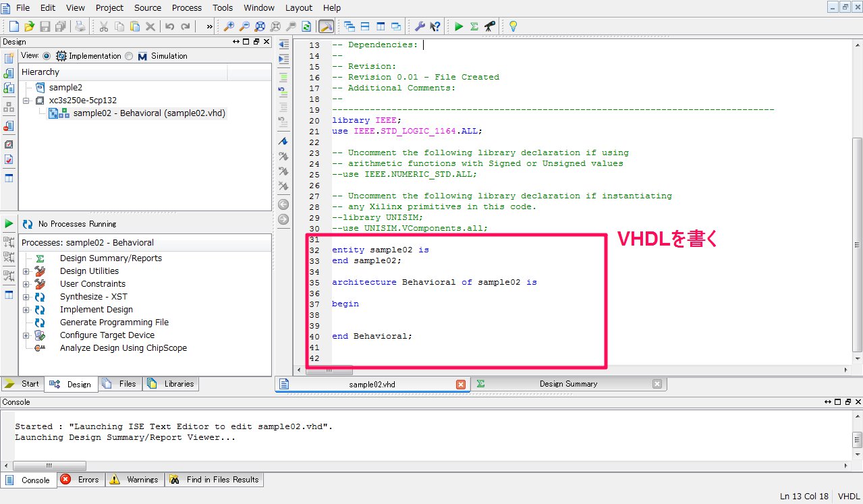
Task: Click the Design Summary sigma toolbar icon
Action: click(x=474, y=26)
